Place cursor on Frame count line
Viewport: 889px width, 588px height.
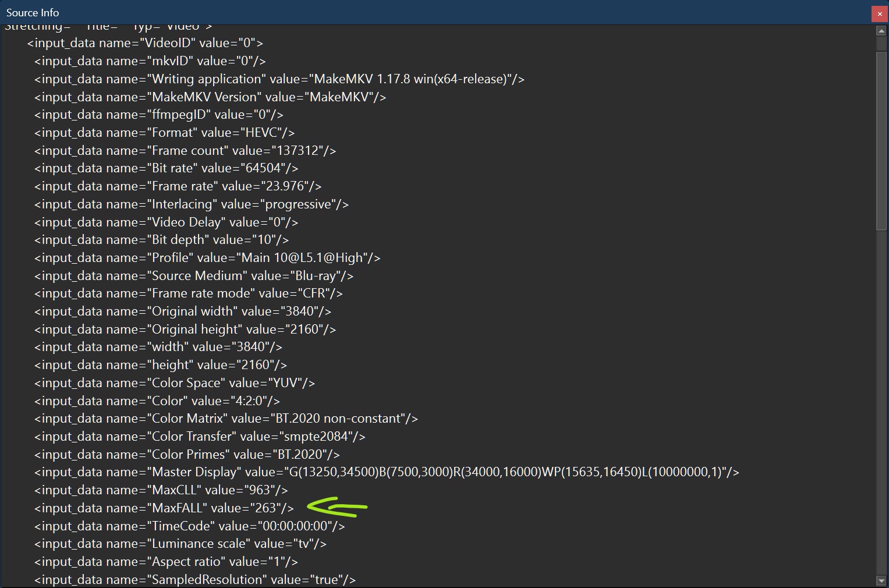pos(185,151)
